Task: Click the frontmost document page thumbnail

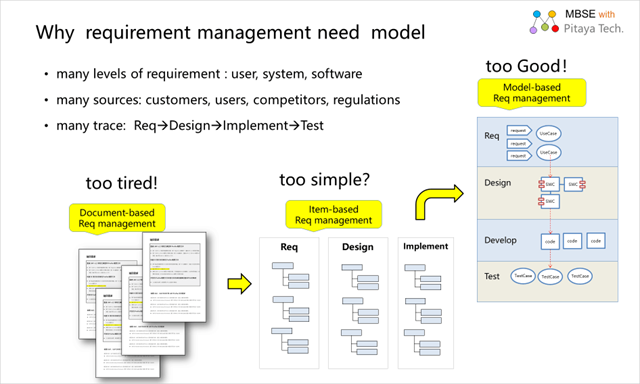Action: click(x=175, y=277)
